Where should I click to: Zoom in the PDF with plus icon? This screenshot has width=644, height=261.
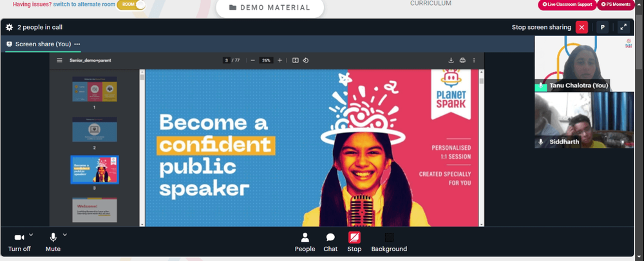[279, 60]
